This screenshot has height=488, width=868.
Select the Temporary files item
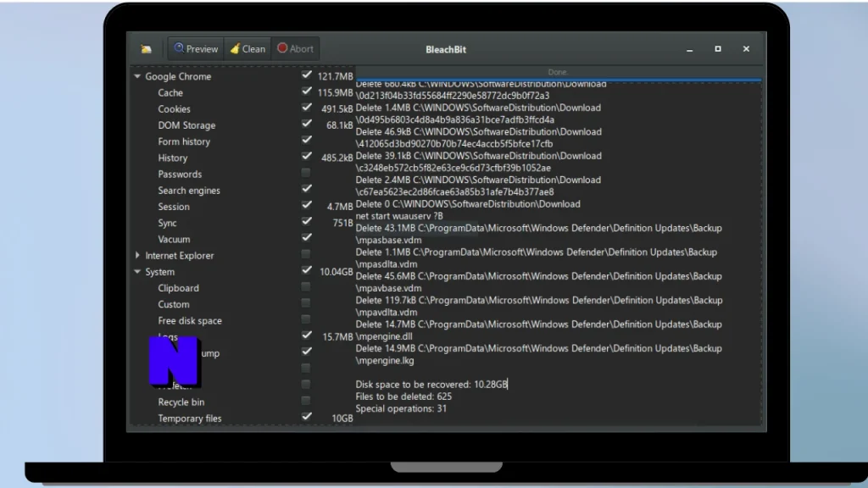(189, 419)
